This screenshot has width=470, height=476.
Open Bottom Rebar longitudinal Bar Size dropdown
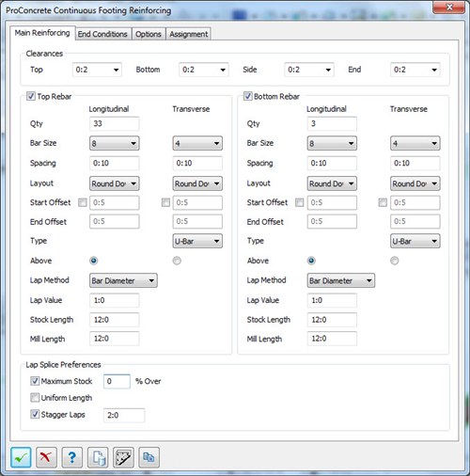pos(332,143)
